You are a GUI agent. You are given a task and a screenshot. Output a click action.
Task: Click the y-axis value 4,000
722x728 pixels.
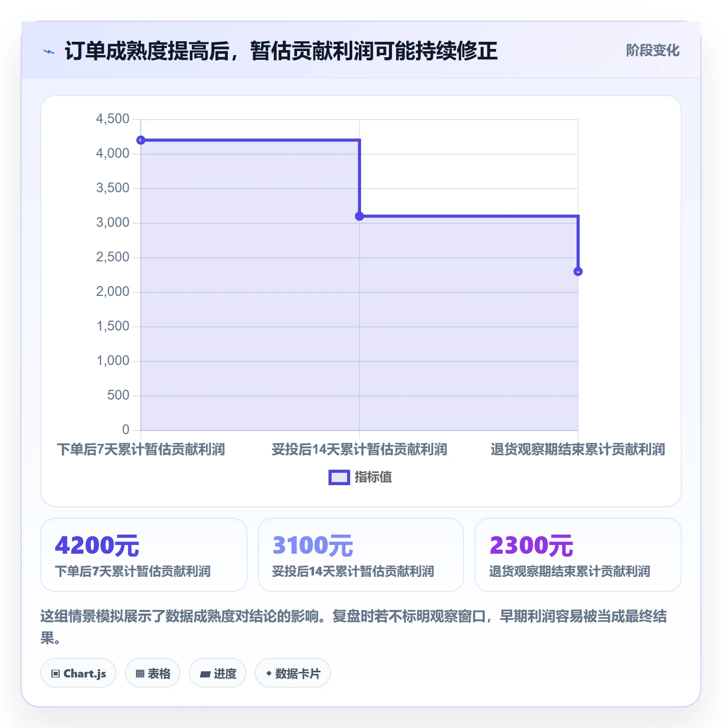pos(112,154)
